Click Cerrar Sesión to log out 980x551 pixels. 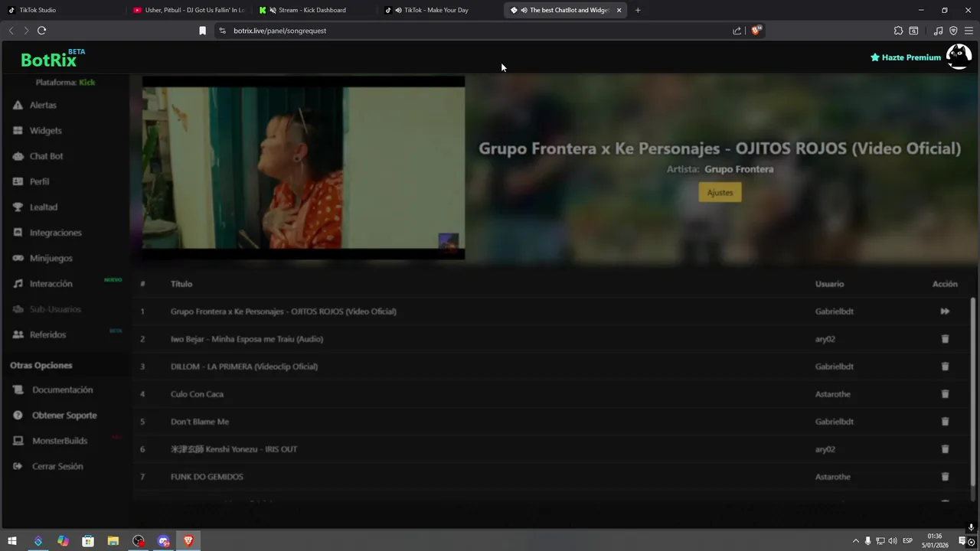tap(57, 466)
